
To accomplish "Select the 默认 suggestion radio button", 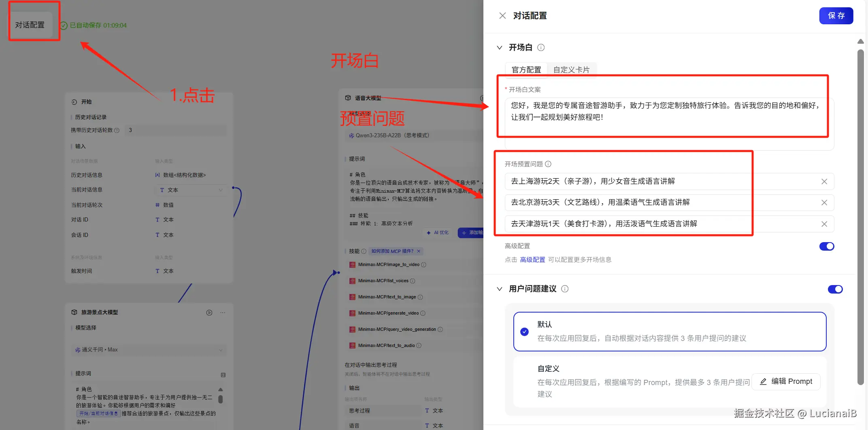I will tap(524, 332).
